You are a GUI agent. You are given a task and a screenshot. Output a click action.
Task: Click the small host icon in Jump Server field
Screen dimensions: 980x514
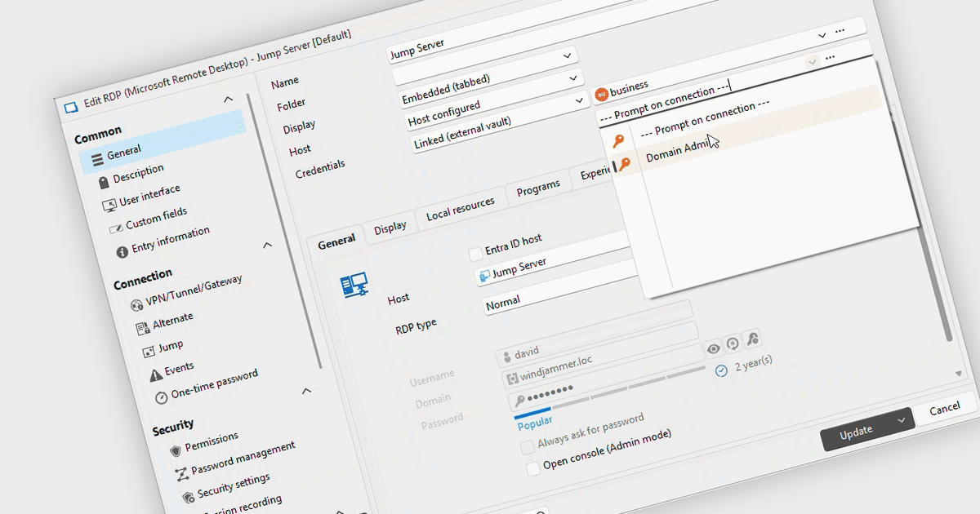[x=483, y=277]
